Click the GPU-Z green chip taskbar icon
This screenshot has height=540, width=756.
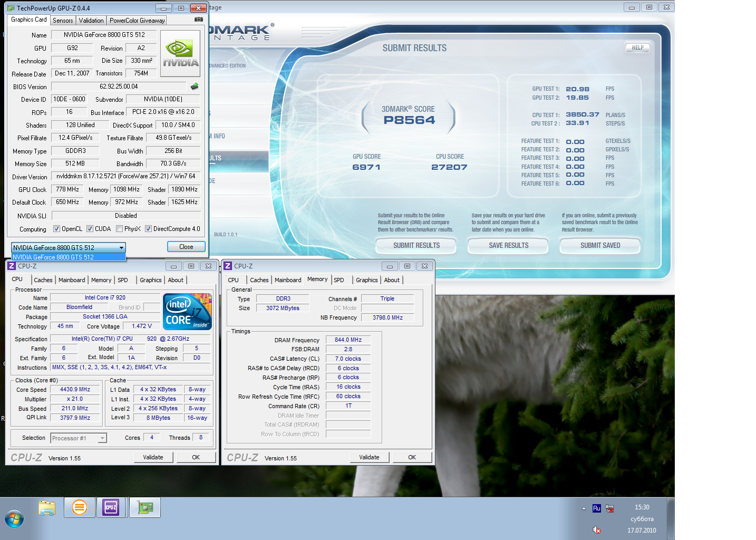(145, 508)
